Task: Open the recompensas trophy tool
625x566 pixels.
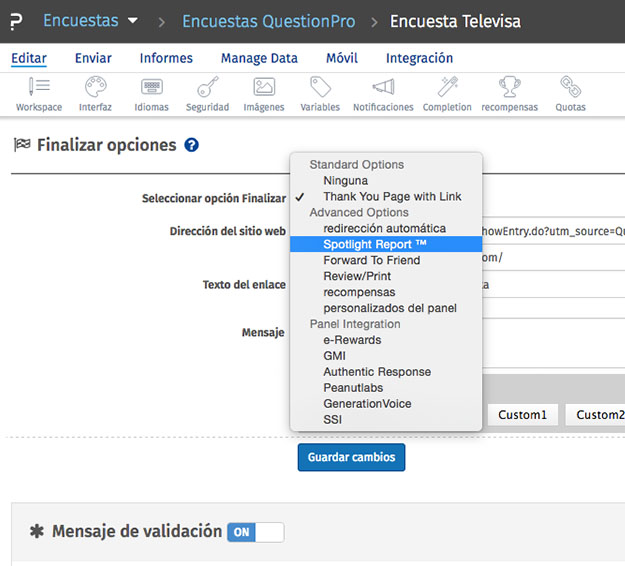Action: 509,94
